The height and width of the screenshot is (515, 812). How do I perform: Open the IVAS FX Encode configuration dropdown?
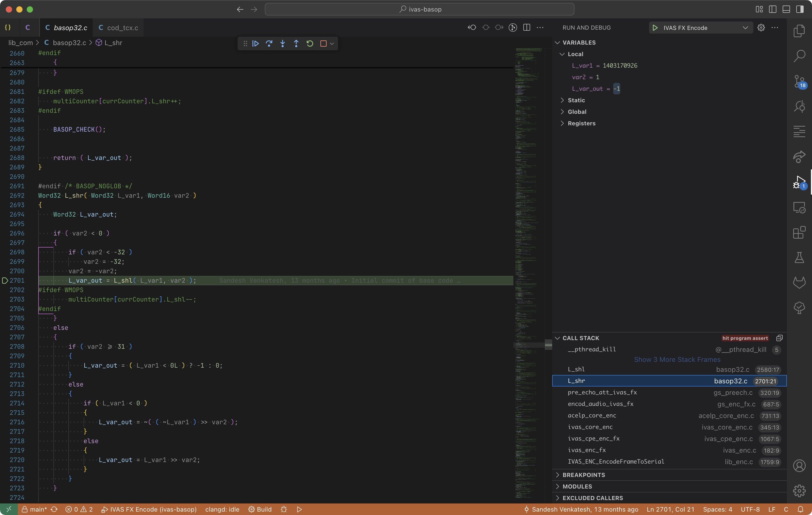(x=745, y=28)
